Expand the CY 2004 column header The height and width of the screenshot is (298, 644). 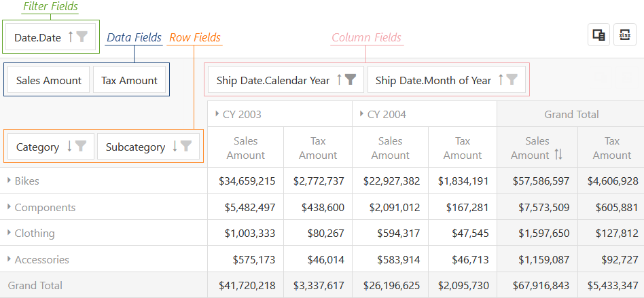[361, 114]
